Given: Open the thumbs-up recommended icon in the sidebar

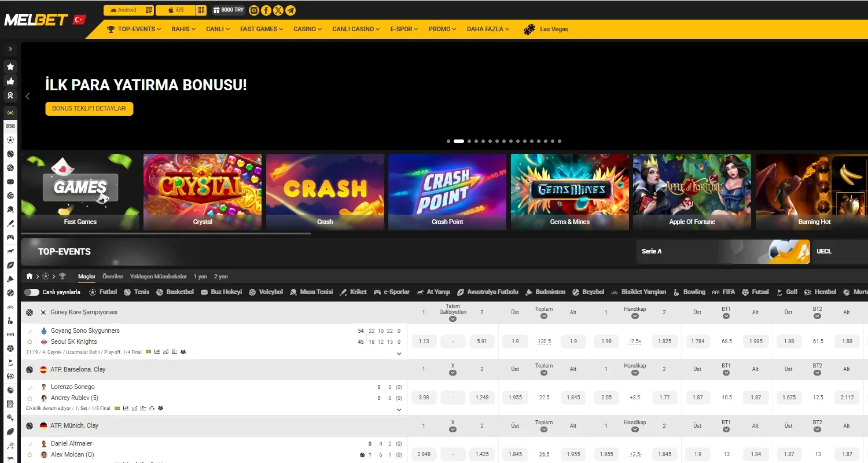Looking at the screenshot, I should pos(10,82).
